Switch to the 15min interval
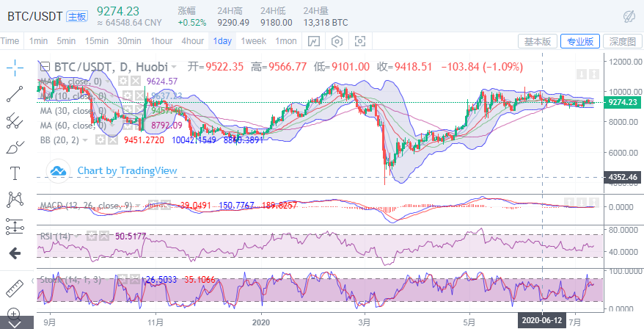The height and width of the screenshot is (329, 644). [97, 41]
